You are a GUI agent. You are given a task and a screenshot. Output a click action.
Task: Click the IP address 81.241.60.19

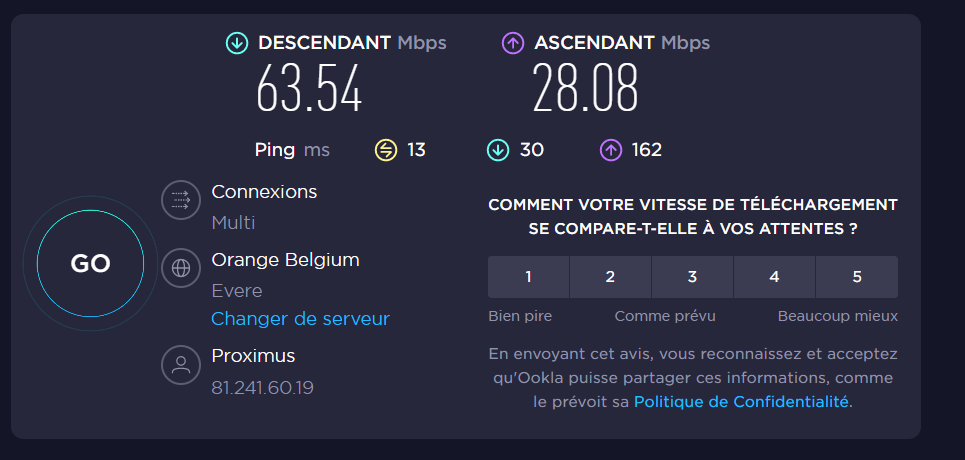point(262,388)
